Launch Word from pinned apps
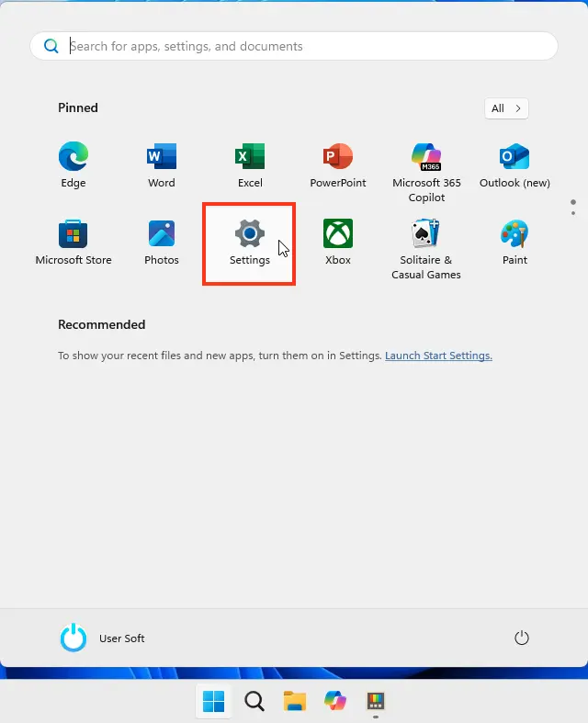 (x=162, y=165)
